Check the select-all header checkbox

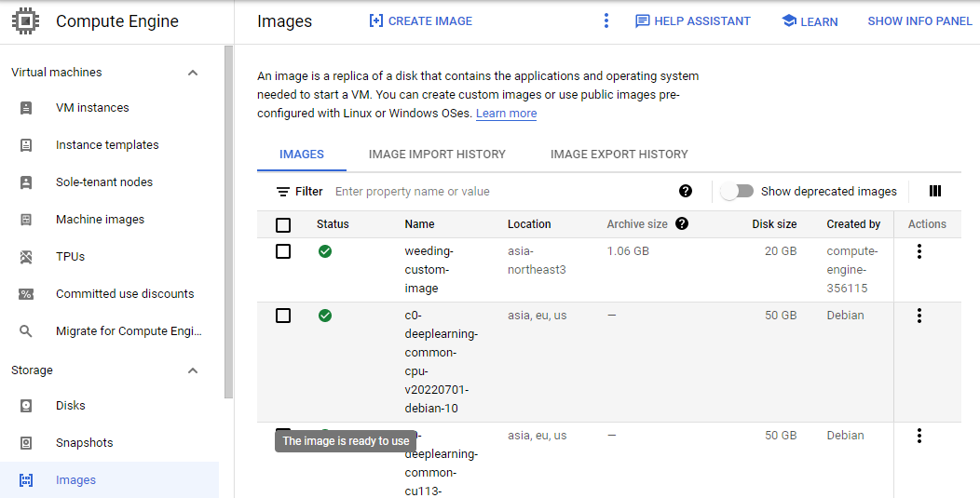[x=283, y=225]
